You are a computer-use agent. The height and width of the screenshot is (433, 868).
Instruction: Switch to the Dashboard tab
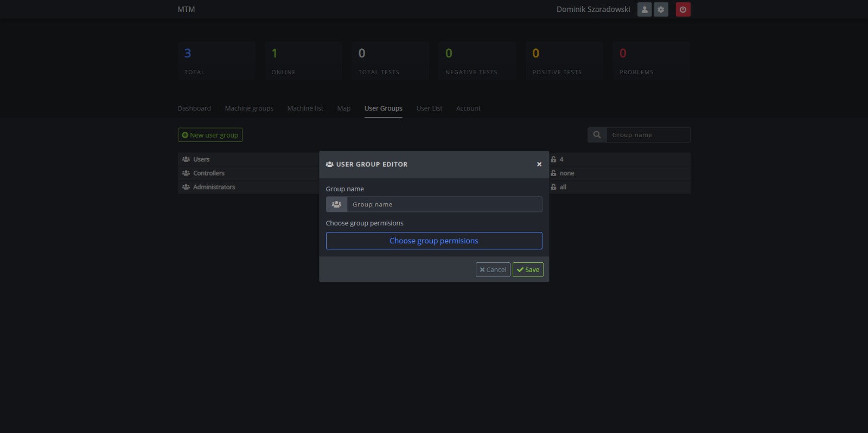pyautogui.click(x=194, y=108)
